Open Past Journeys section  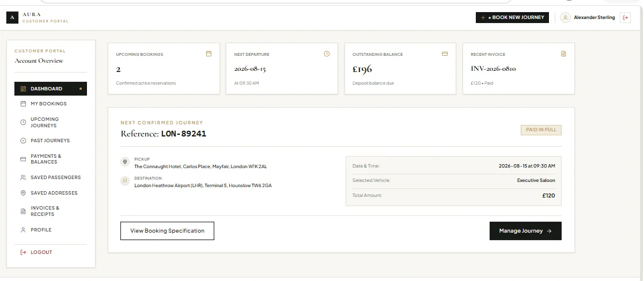pyautogui.click(x=51, y=140)
